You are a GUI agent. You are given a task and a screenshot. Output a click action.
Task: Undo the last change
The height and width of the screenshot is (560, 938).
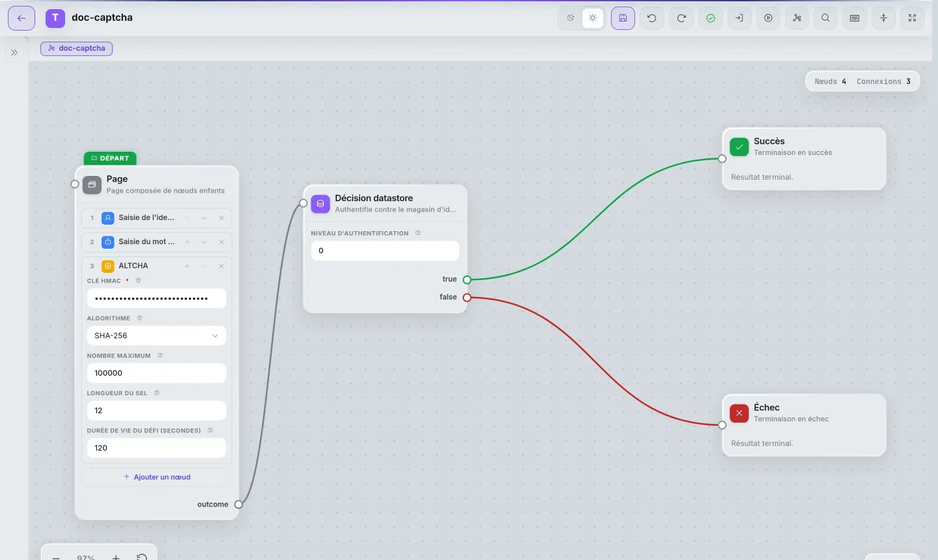[x=652, y=18]
